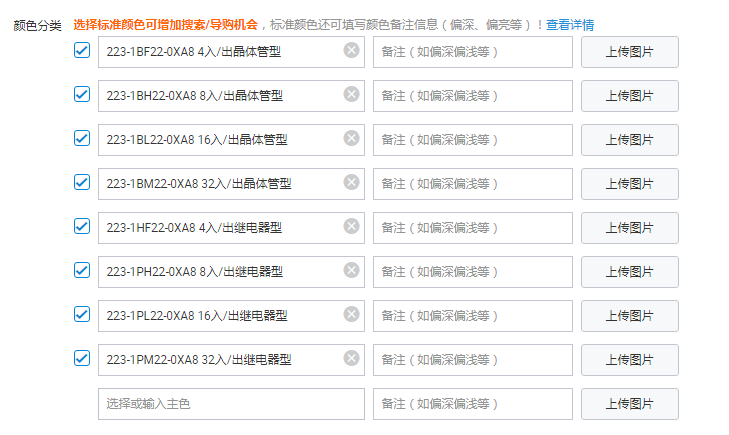Clear the 223-1BM22-0XA8 32入 color entry
The height and width of the screenshot is (435, 729).
pos(351,182)
